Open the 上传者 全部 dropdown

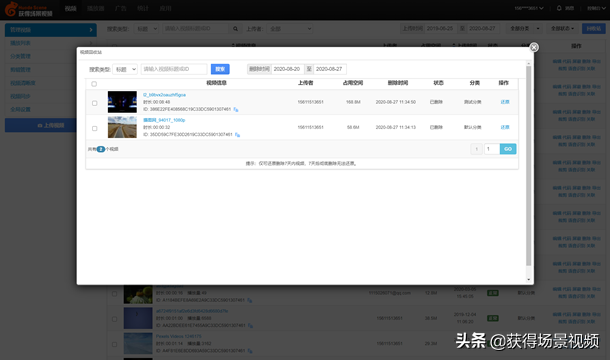tap(290, 29)
